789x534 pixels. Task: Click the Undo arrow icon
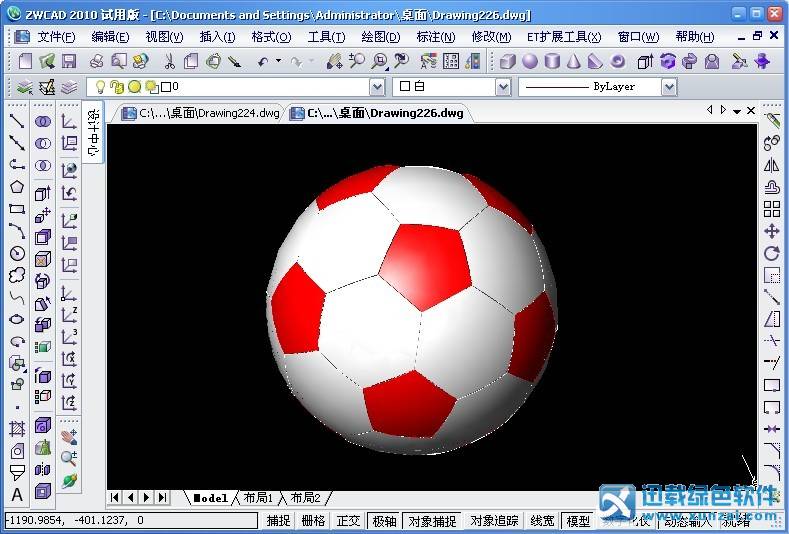pos(263,61)
